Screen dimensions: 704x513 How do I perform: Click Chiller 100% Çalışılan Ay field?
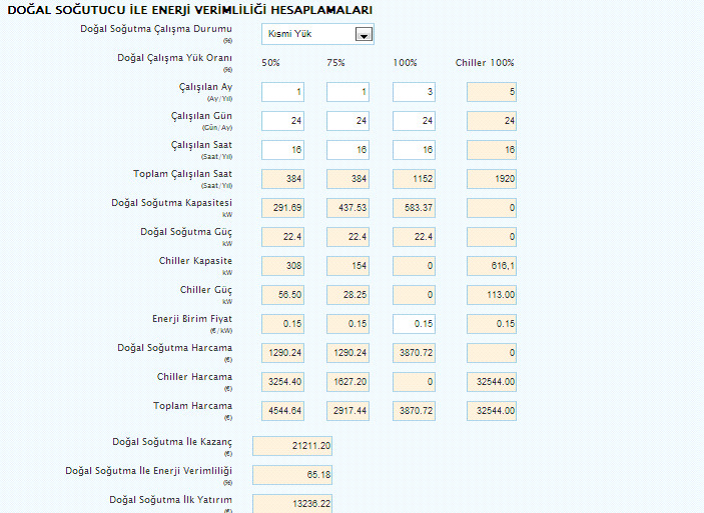[491, 93]
